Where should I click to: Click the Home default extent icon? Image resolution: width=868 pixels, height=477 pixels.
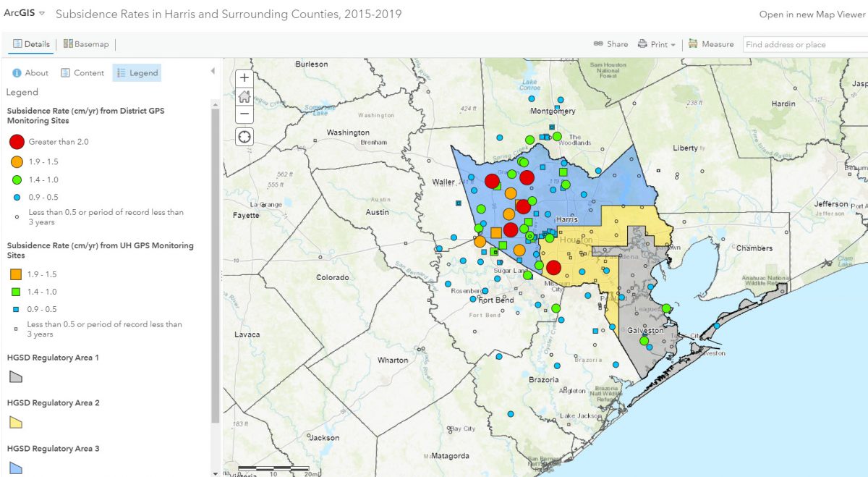click(244, 95)
